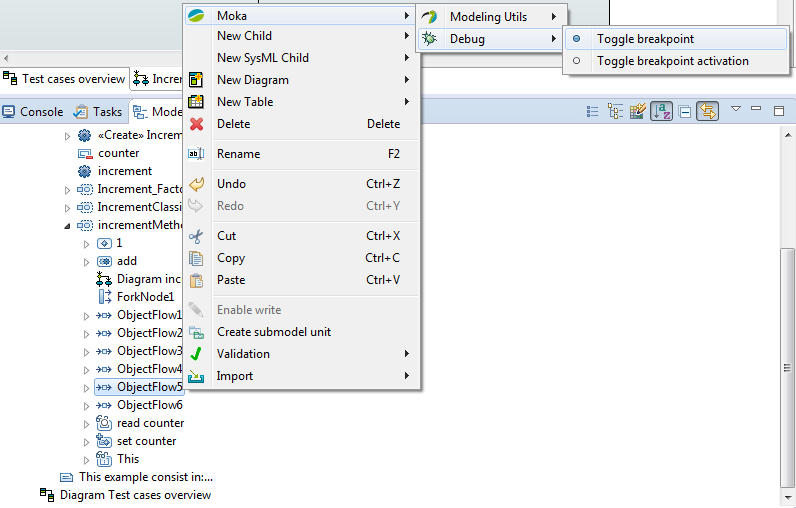This screenshot has width=796, height=508.
Task: Click the Modeling Utils icon
Action: click(429, 17)
